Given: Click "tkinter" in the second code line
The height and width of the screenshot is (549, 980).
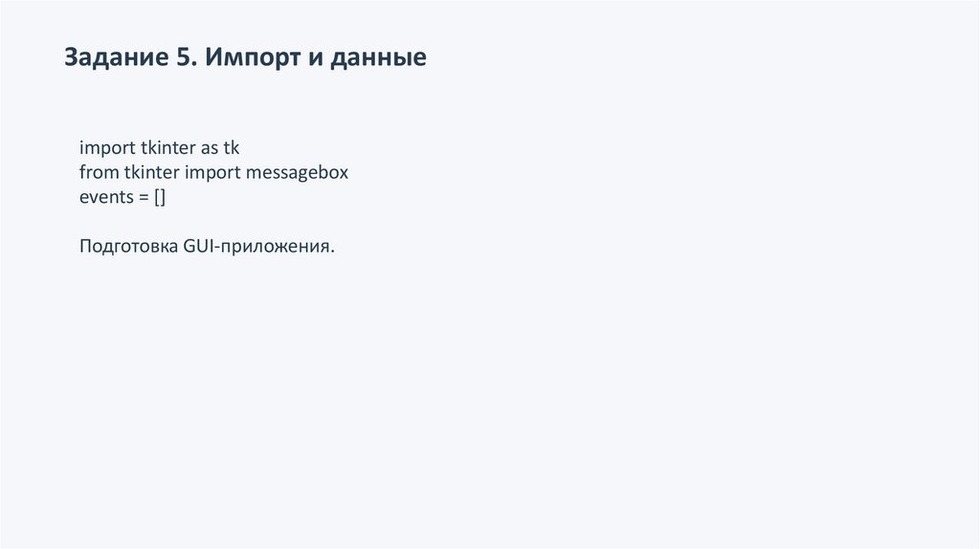Looking at the screenshot, I should pos(152,173).
